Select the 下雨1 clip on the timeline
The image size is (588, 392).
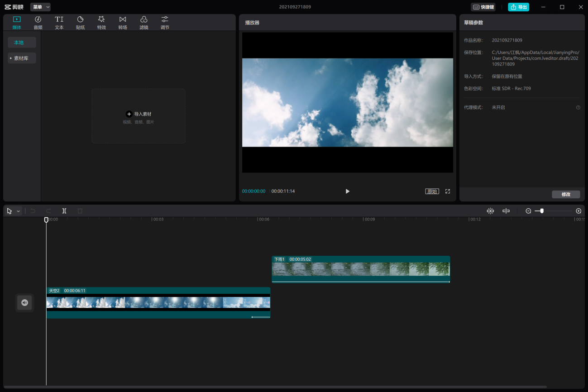pyautogui.click(x=361, y=269)
